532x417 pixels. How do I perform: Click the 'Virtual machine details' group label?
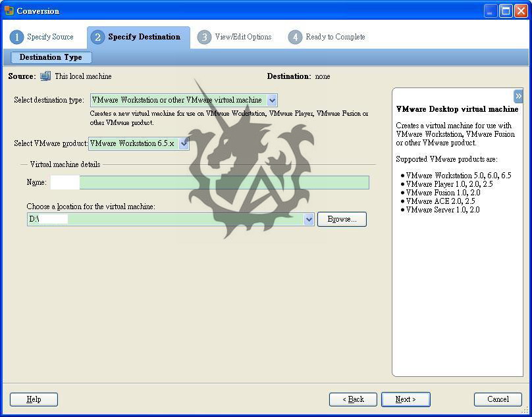[65, 164]
